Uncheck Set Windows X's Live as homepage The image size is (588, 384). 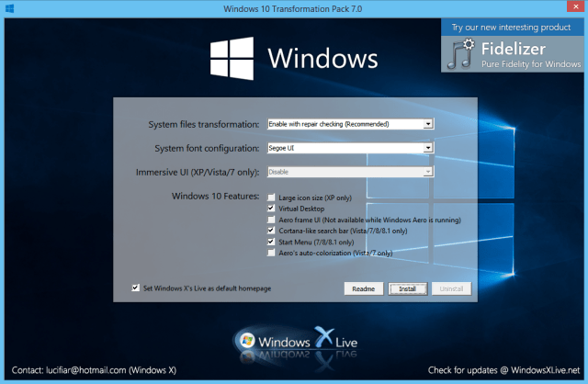[136, 288]
